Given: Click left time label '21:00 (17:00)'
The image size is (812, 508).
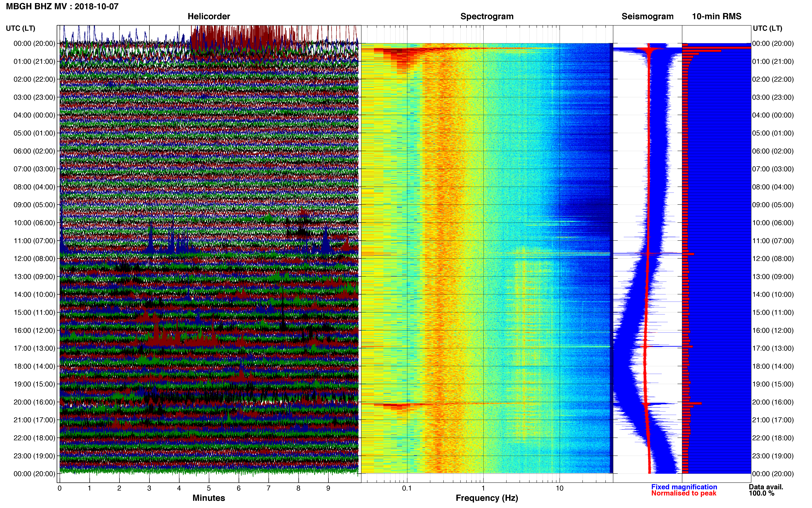Looking at the screenshot, I should [34, 420].
